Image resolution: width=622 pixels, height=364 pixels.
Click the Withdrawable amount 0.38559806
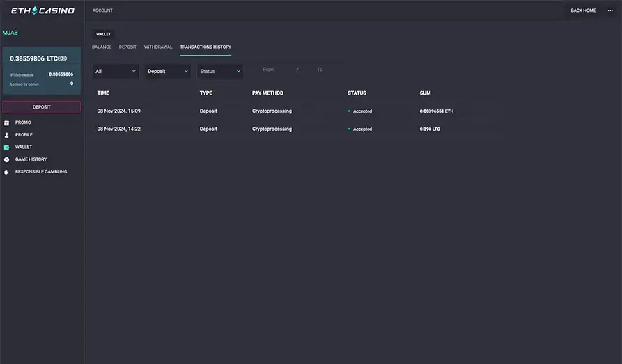[61, 74]
